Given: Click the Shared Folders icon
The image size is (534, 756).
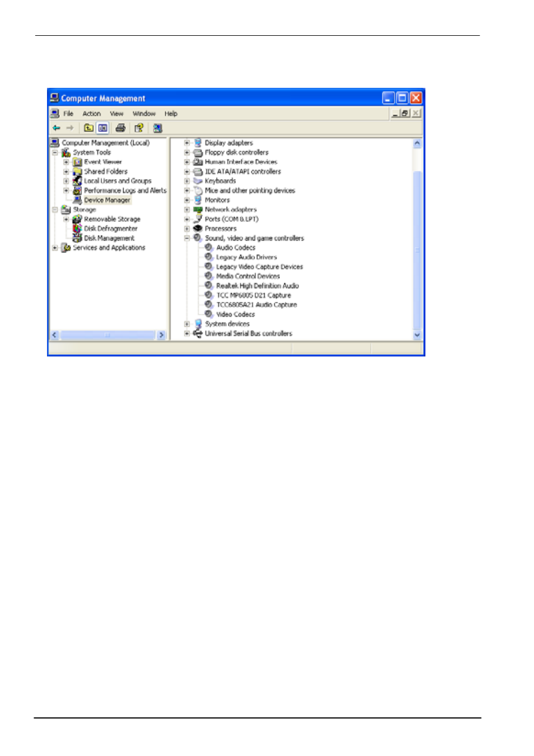Looking at the screenshot, I should pos(77,171).
